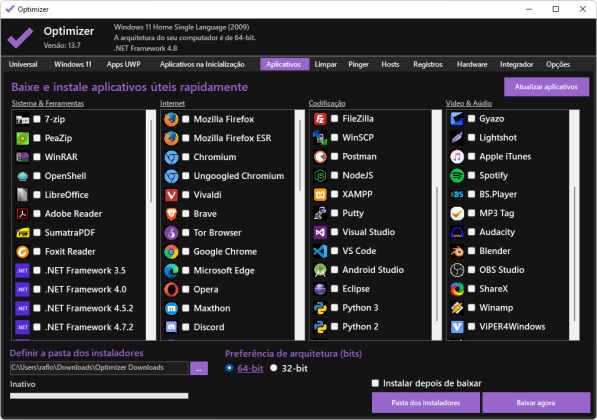Click the XAMPP icon

(320, 195)
